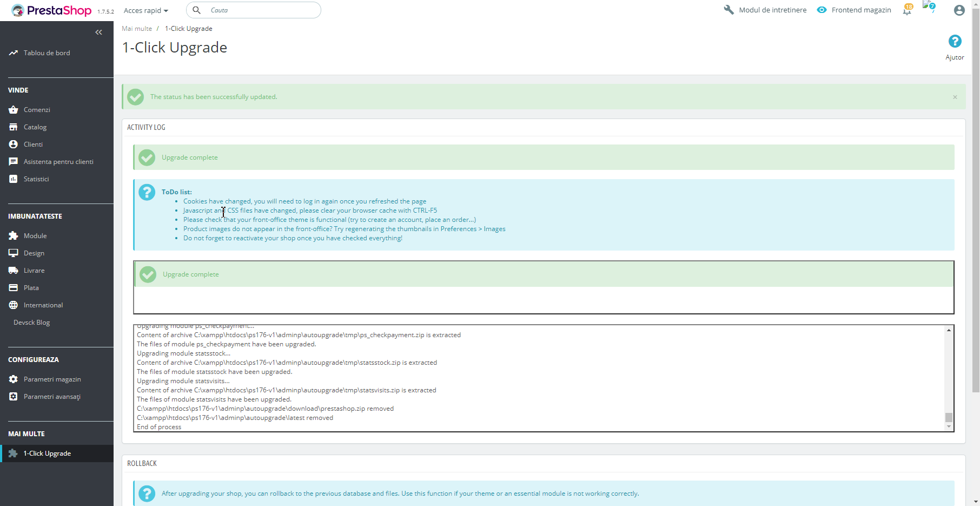Open the Acces rapid dropdown

tap(146, 10)
